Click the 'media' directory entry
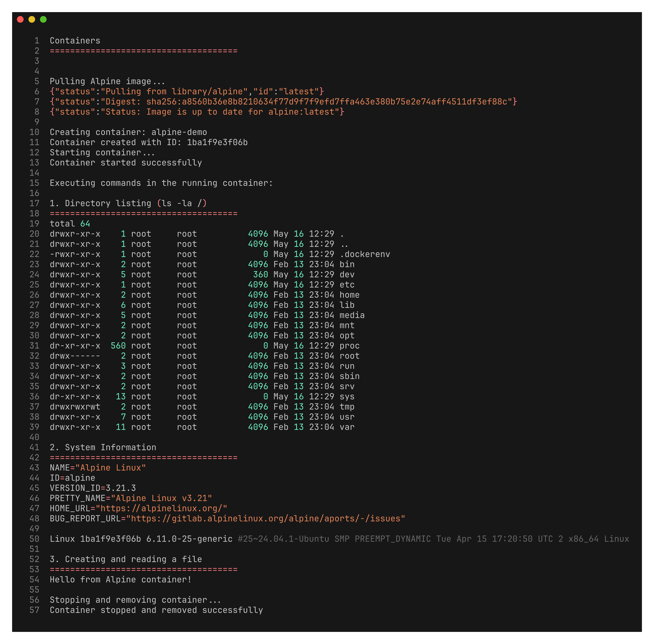 coord(352,315)
